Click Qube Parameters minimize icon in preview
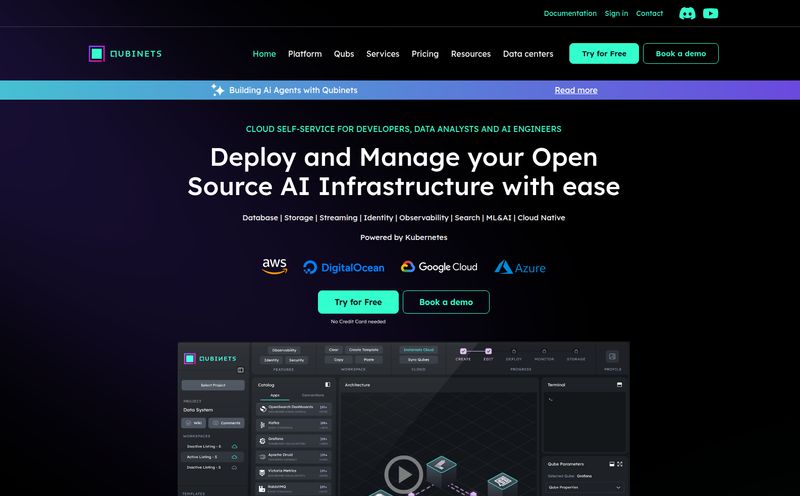 [x=612, y=464]
